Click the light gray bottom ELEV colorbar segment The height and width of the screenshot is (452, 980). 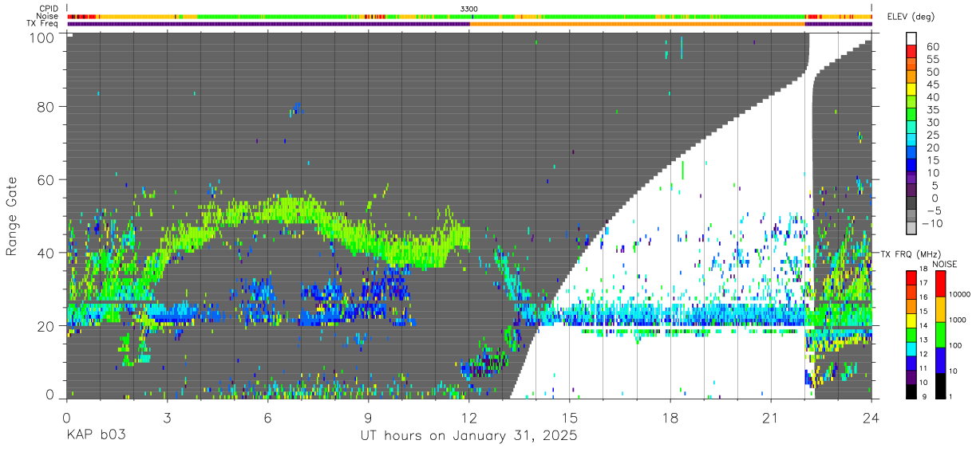[x=911, y=230]
